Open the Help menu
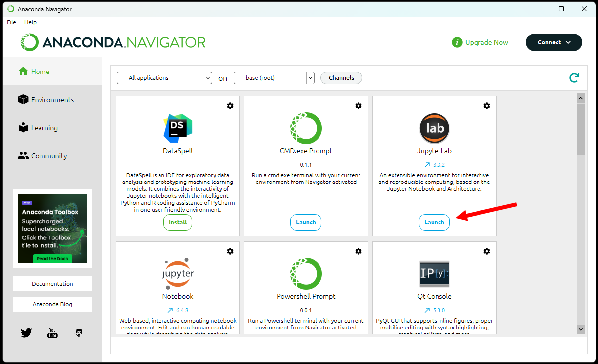Image resolution: width=598 pixels, height=364 pixels. (x=30, y=22)
